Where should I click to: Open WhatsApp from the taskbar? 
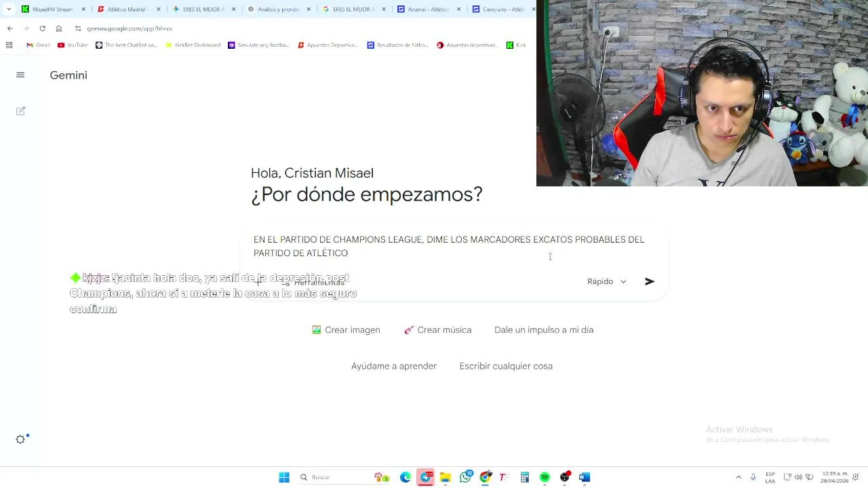pyautogui.click(x=465, y=477)
